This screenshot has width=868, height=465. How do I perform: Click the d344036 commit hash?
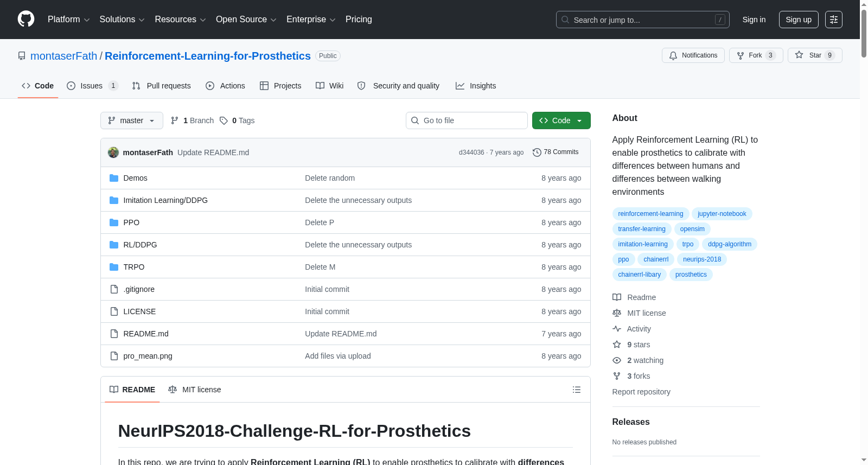471,152
